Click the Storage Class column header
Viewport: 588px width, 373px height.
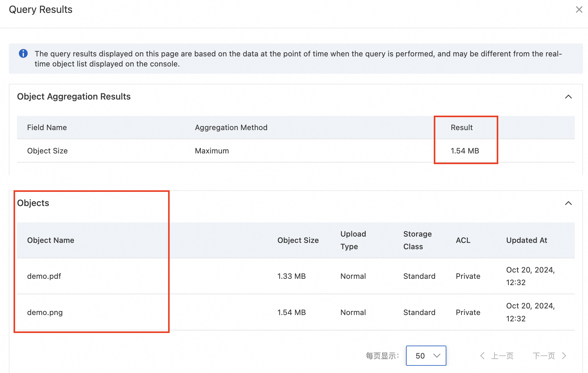point(417,240)
